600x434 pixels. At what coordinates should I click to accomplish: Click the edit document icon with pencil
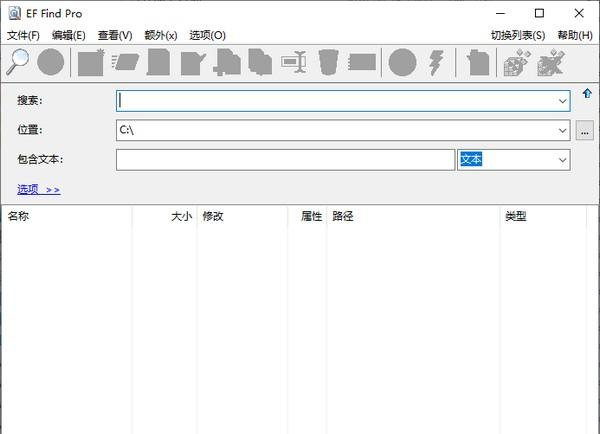193,63
